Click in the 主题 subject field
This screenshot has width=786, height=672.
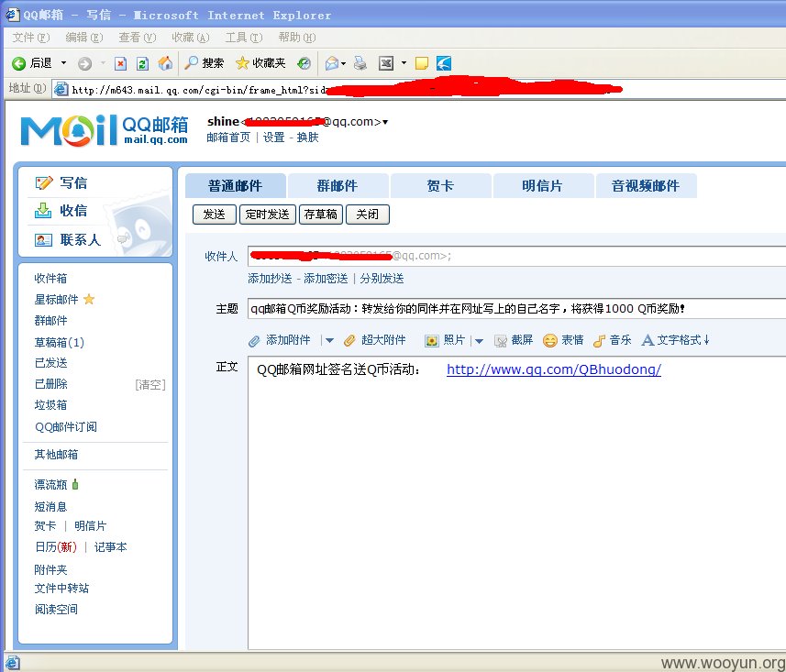(x=516, y=309)
